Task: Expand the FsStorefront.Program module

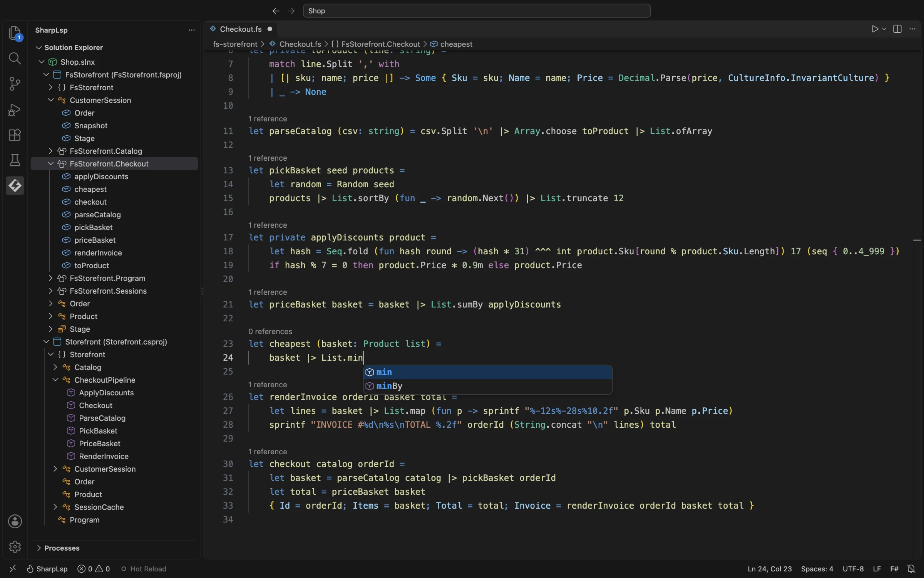Action: [x=51, y=278]
